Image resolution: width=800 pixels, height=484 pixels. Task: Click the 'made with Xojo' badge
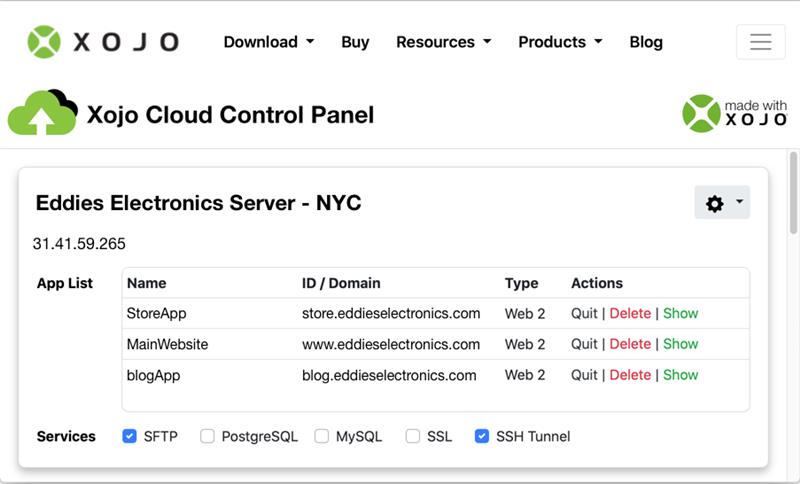734,113
